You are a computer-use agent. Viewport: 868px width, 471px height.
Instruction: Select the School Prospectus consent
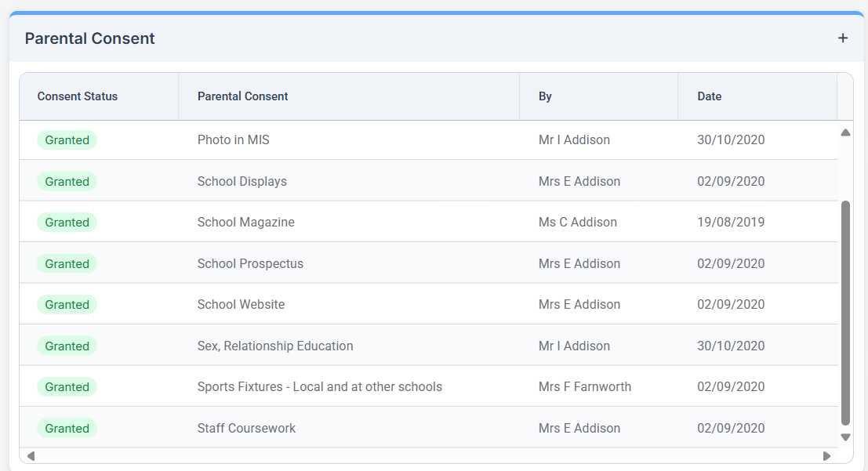[250, 264]
